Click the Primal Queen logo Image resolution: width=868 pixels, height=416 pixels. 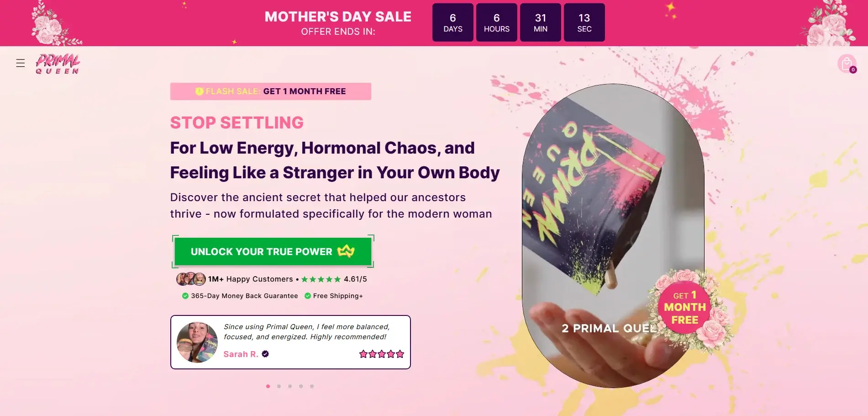coord(58,64)
